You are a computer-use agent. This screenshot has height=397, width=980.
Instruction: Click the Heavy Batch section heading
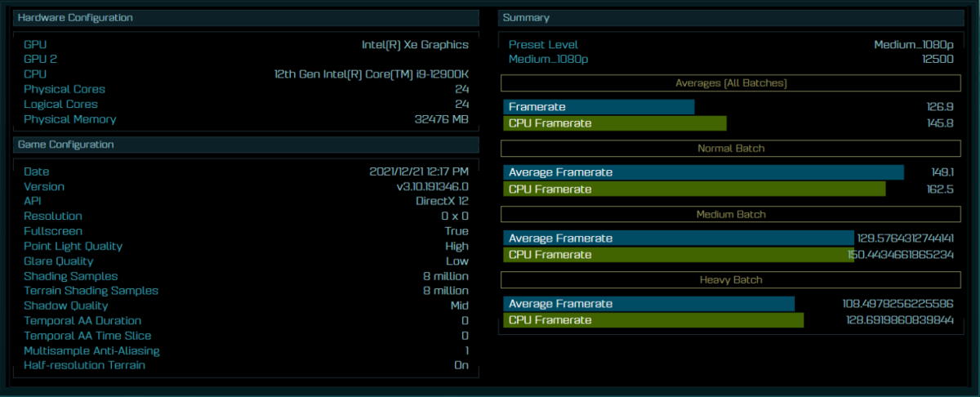[x=730, y=279]
